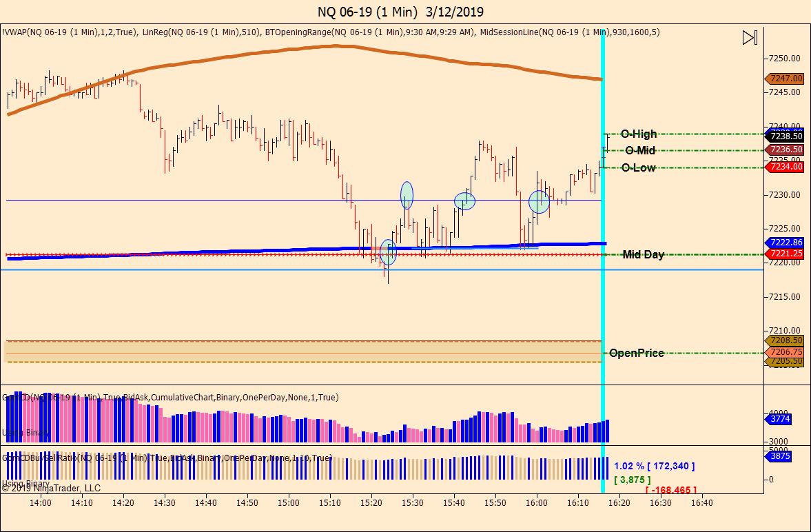
Task: Click the O-High line label
Action: point(639,134)
